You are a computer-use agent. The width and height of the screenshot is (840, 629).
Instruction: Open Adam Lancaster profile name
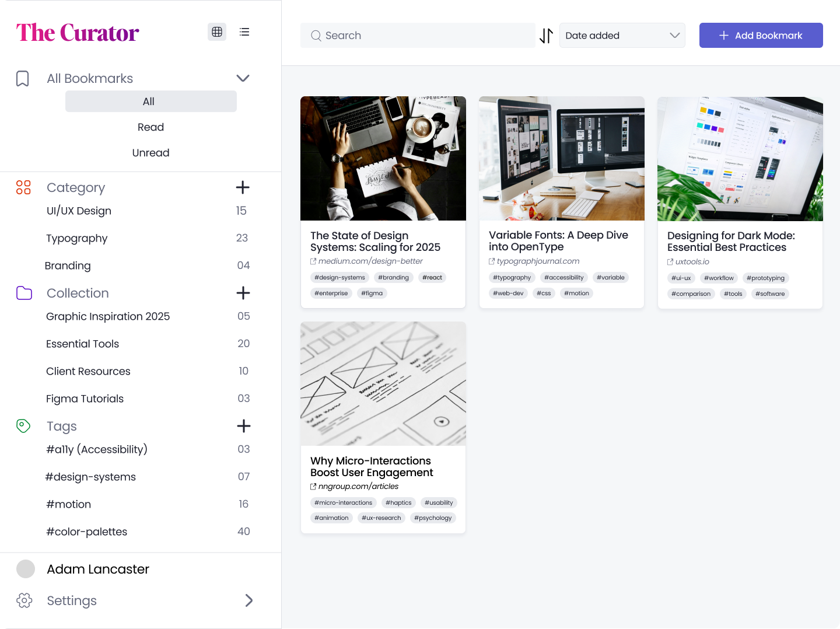pos(98,569)
